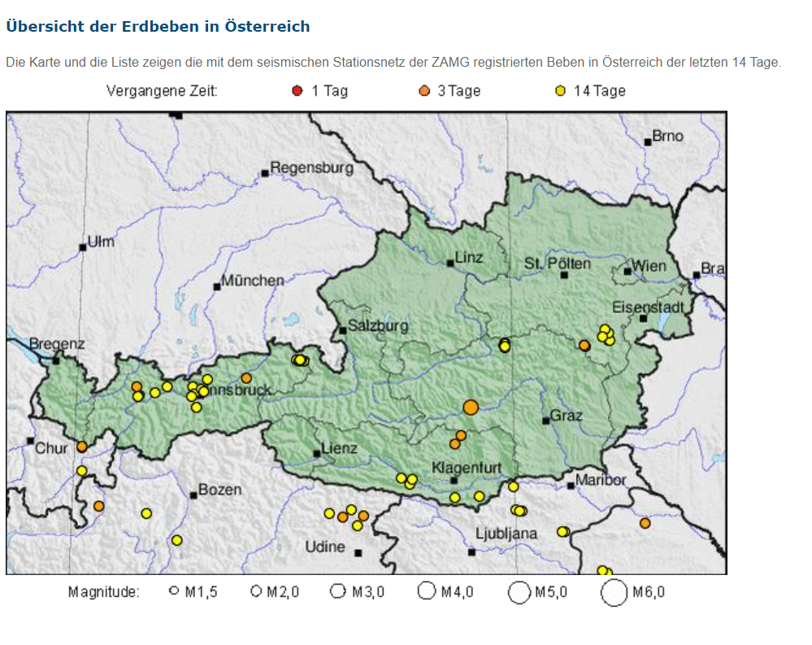
Task: Click the Linz city square marker
Action: [x=450, y=263]
